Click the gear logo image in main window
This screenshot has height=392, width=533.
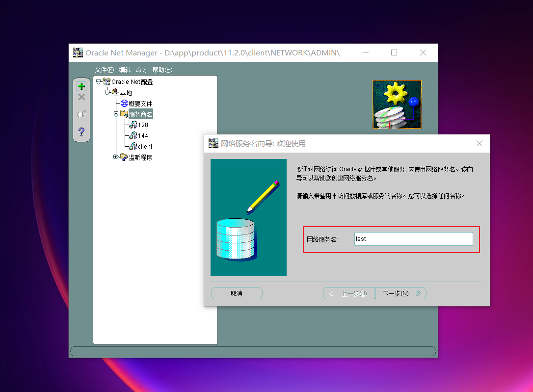tap(397, 105)
